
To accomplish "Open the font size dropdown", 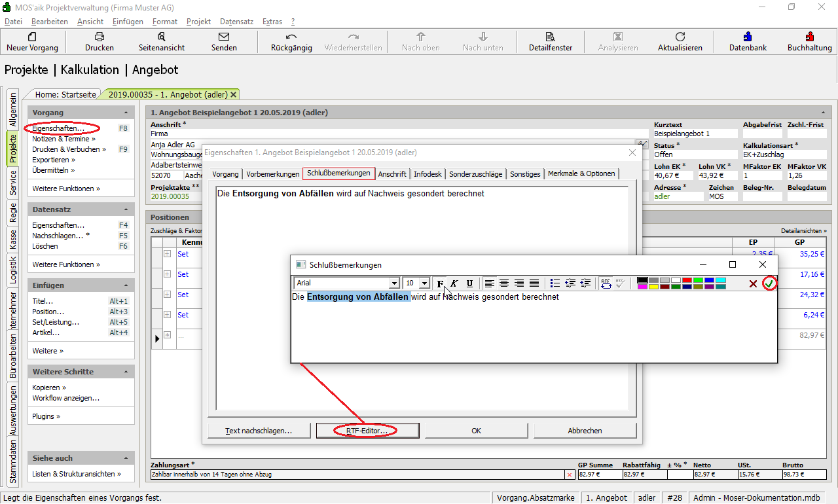I will coord(424,283).
